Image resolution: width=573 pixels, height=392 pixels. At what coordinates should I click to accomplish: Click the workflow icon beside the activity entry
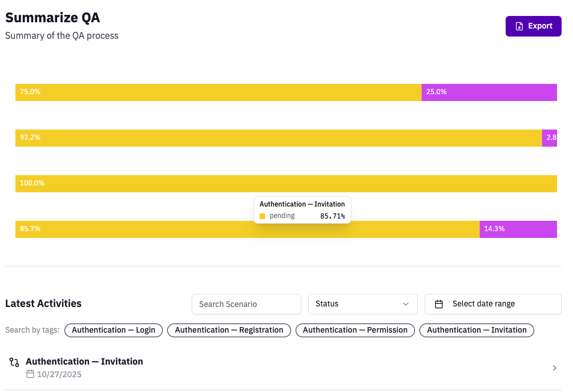pyautogui.click(x=14, y=362)
